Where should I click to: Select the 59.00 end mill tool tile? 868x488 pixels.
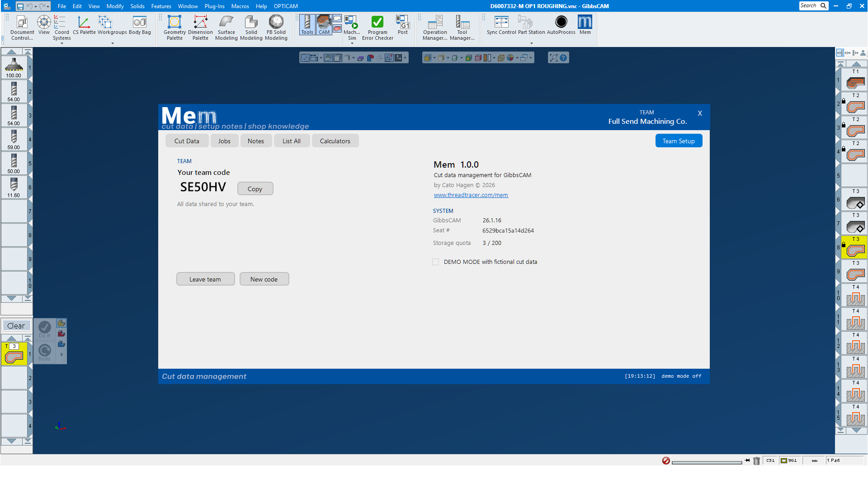[14, 139]
